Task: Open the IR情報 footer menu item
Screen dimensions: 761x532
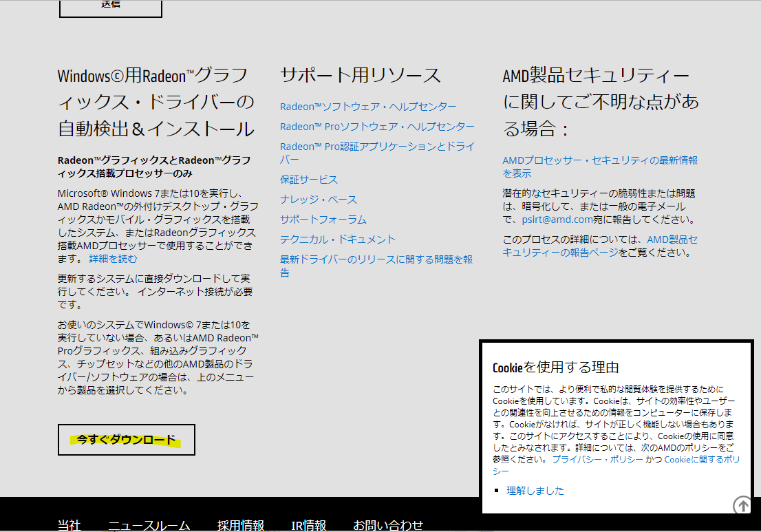Action: pyautogui.click(x=309, y=525)
